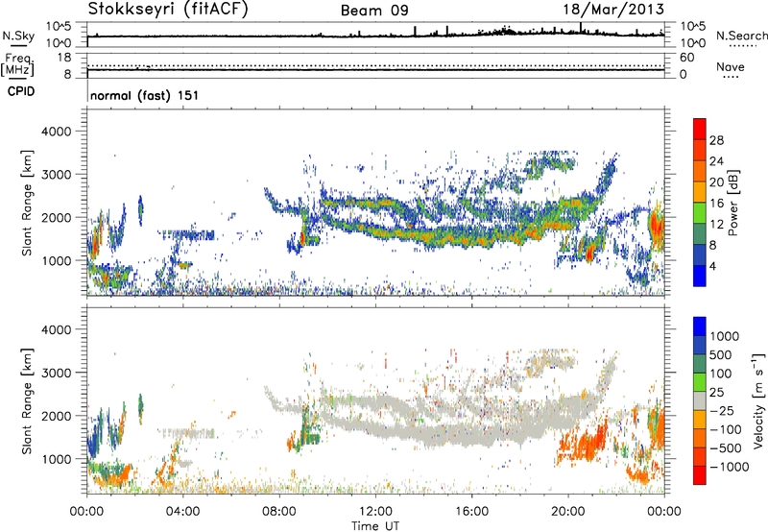This screenshot has height=532, width=768.
Task: Click the '16' Power colorbar value
Action: click(x=716, y=204)
